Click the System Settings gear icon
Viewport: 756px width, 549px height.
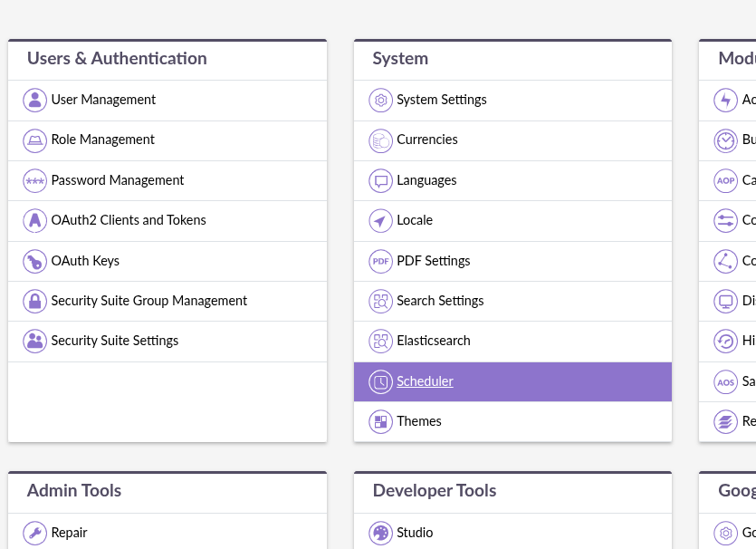click(x=380, y=100)
